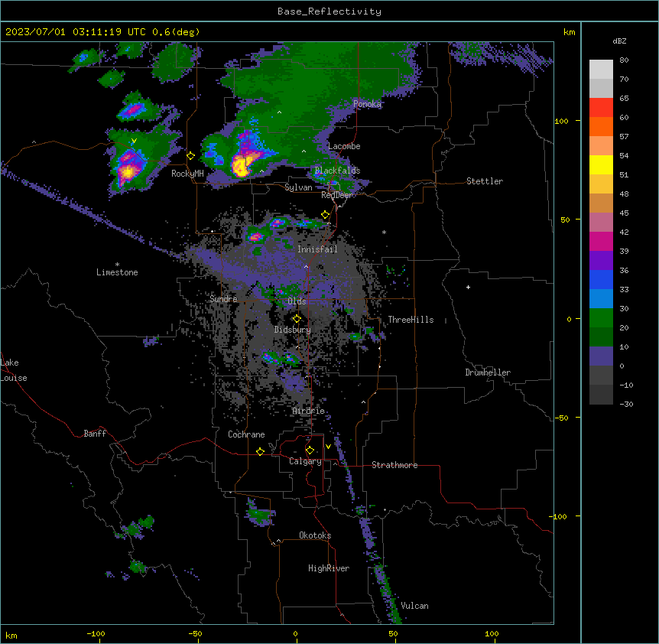Click the yellow diamond marker above Didsbury
This screenshot has width=659, height=644.
click(x=297, y=319)
